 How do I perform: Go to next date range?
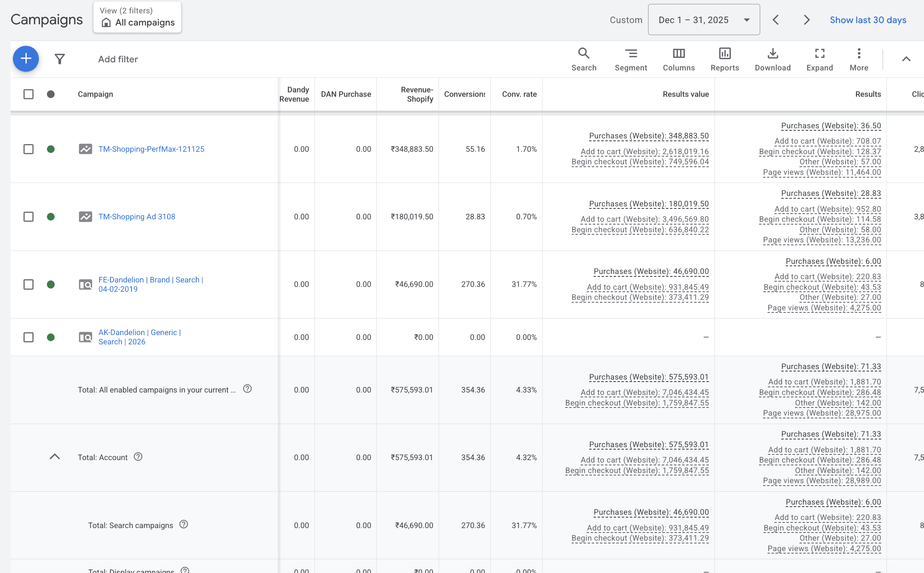[x=806, y=20]
